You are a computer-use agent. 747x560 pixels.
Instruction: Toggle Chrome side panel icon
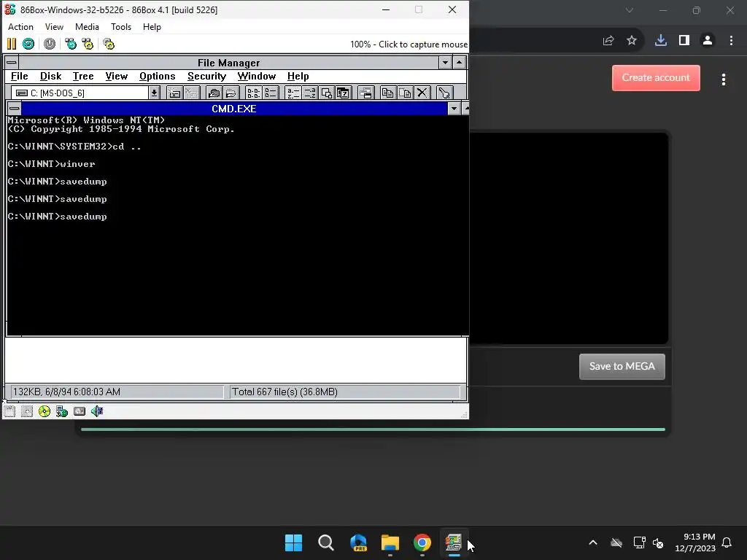[684, 41]
